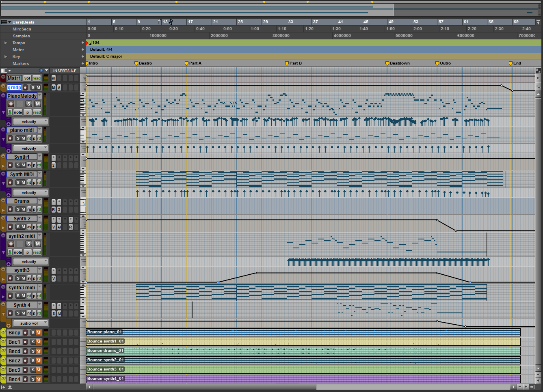Click the green metronome icon on PianoMelody
Viewport: 543px width, 392px height.
pyautogui.click(x=10, y=112)
